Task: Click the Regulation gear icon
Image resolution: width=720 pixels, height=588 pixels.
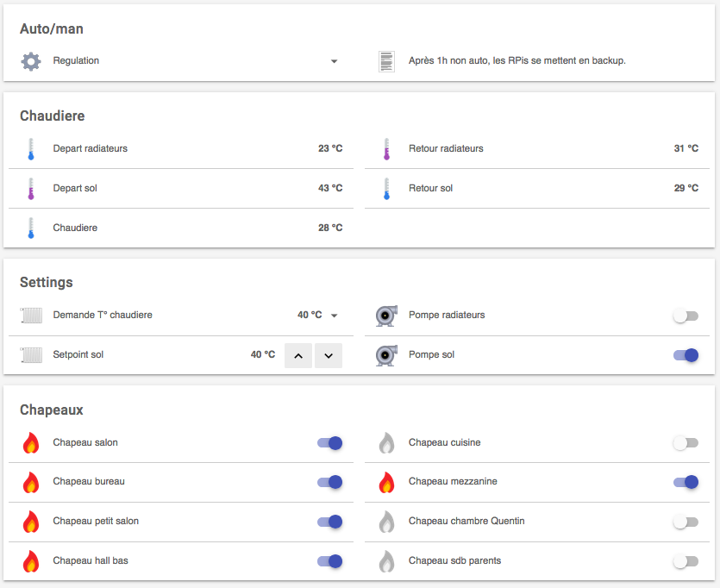Action: pyautogui.click(x=31, y=61)
